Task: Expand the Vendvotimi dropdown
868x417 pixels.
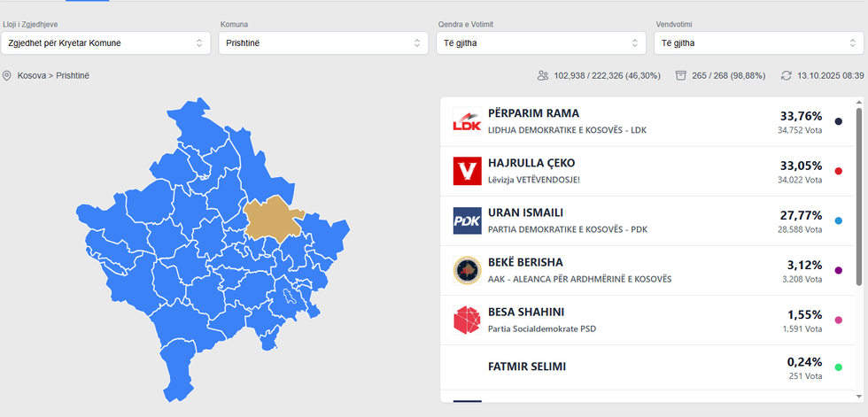Action: tap(759, 42)
